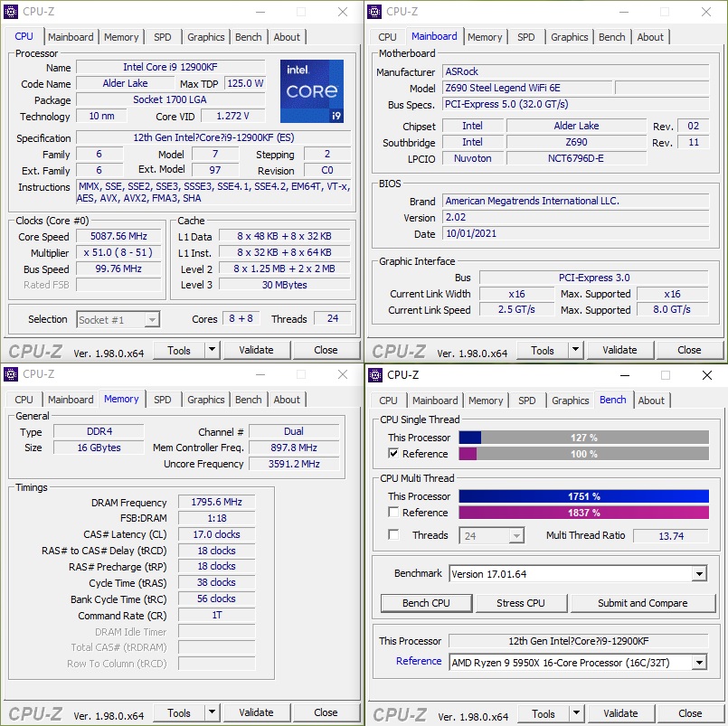728x726 pixels.
Task: Click Close button in the Mainboard window
Action: [689, 350]
